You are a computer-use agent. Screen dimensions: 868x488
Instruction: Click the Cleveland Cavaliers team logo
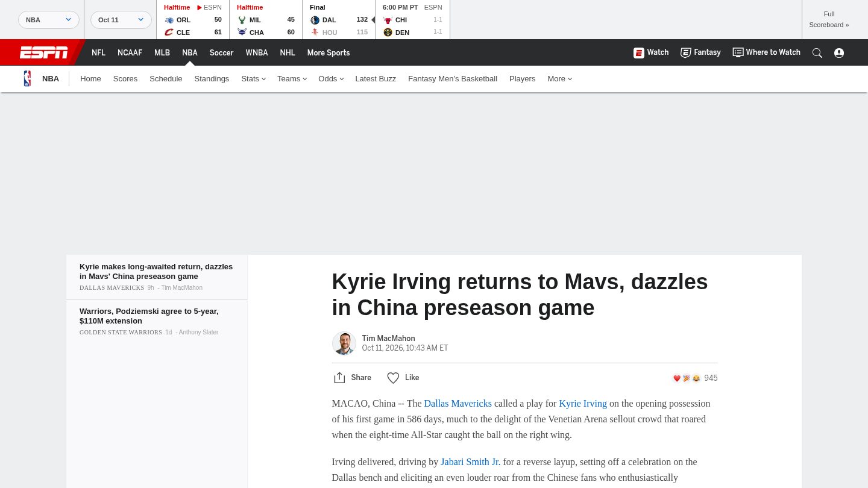(169, 33)
